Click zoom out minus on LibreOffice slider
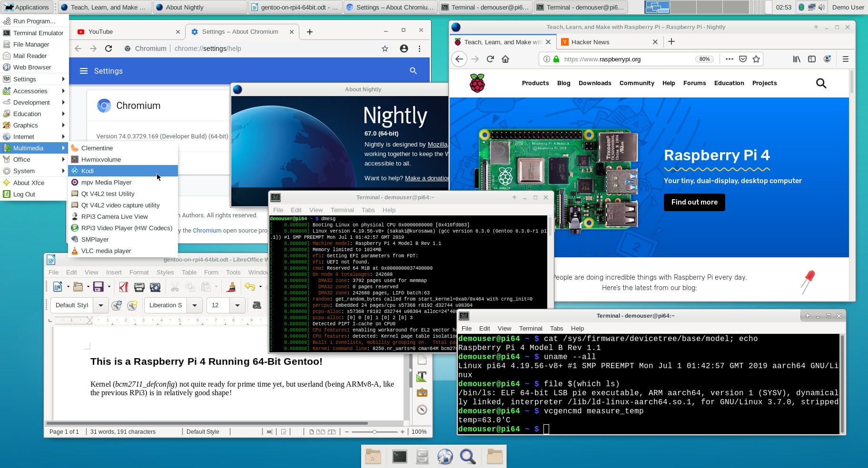This screenshot has height=468, width=868. [347, 432]
